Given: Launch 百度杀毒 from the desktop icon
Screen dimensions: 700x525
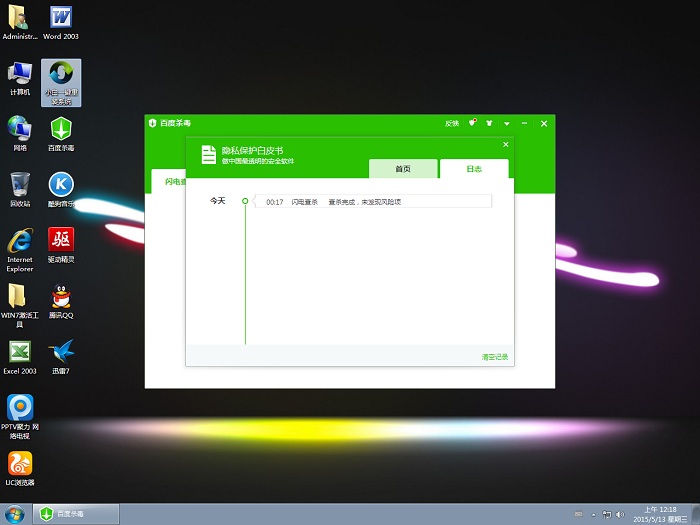Looking at the screenshot, I should coord(61,133).
